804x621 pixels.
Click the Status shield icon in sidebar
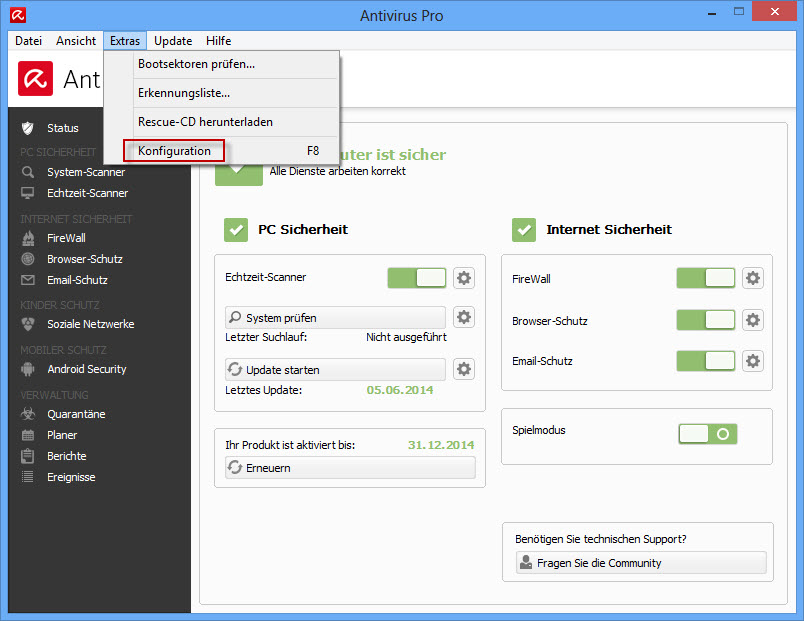28,128
